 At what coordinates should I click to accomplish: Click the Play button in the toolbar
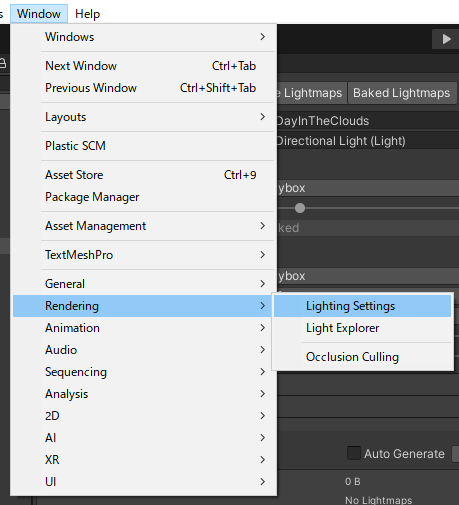(446, 39)
